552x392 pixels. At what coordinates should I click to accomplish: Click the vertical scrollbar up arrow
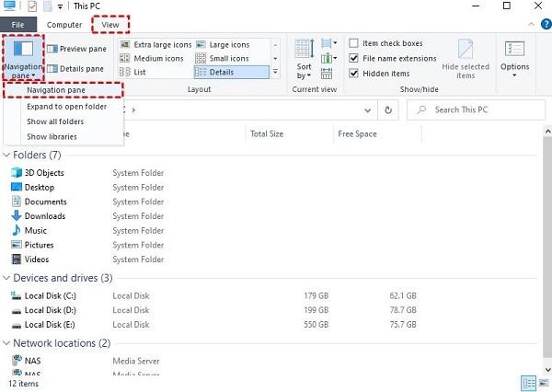coord(547,132)
